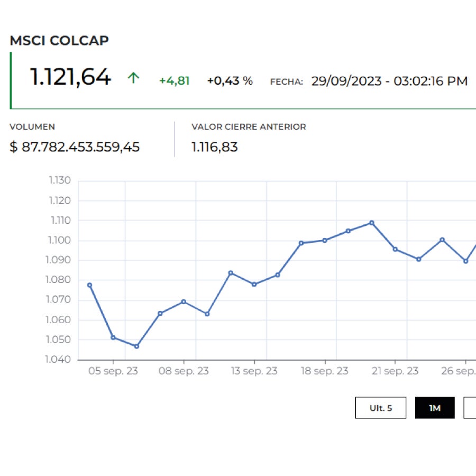Select the chart data point above 05 sep. 23
The width and height of the screenshot is (476, 476).
(113, 337)
